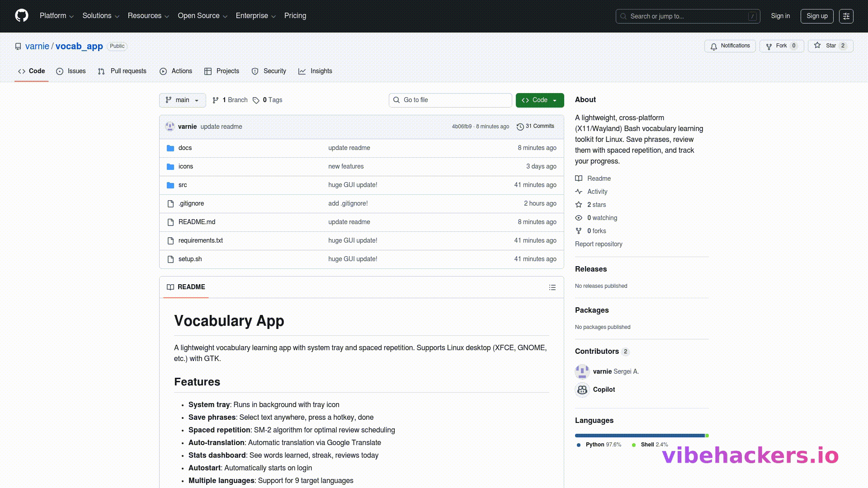Click the GitHub logo icon
Viewport: 868px width, 488px height.
point(22,16)
